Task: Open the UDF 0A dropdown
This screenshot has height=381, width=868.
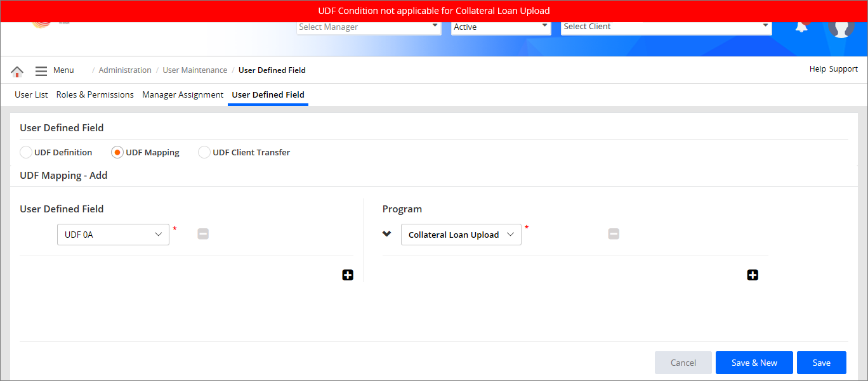Action: 113,235
